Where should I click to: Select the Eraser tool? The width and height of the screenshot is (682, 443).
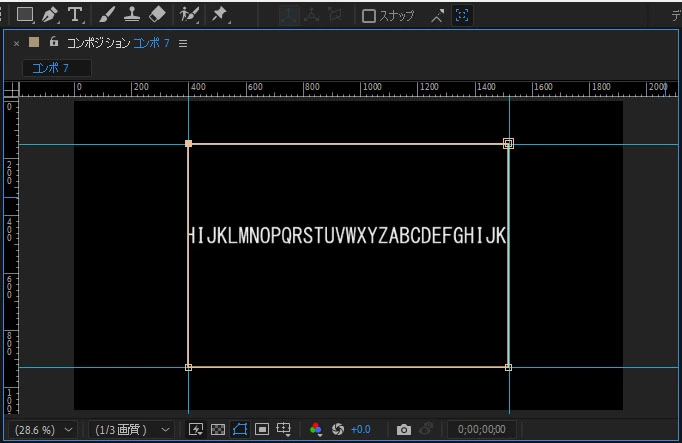[157, 15]
